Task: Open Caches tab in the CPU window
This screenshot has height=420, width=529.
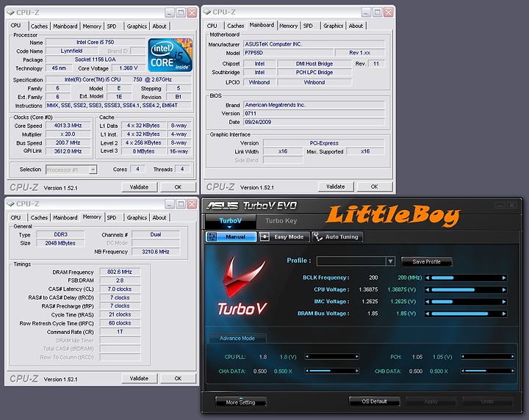Action: pyautogui.click(x=39, y=26)
